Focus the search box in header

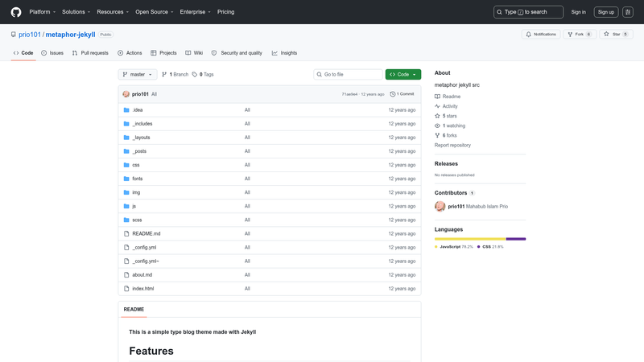point(528,12)
